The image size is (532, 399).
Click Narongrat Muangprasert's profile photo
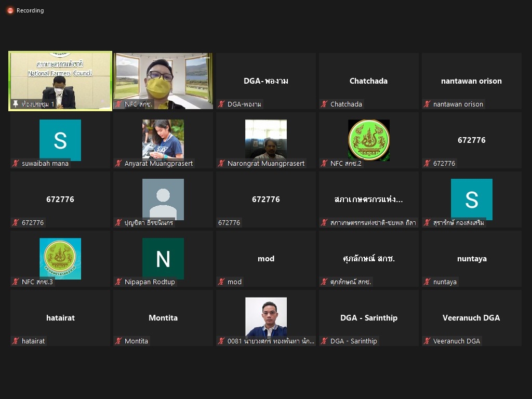tap(266, 139)
